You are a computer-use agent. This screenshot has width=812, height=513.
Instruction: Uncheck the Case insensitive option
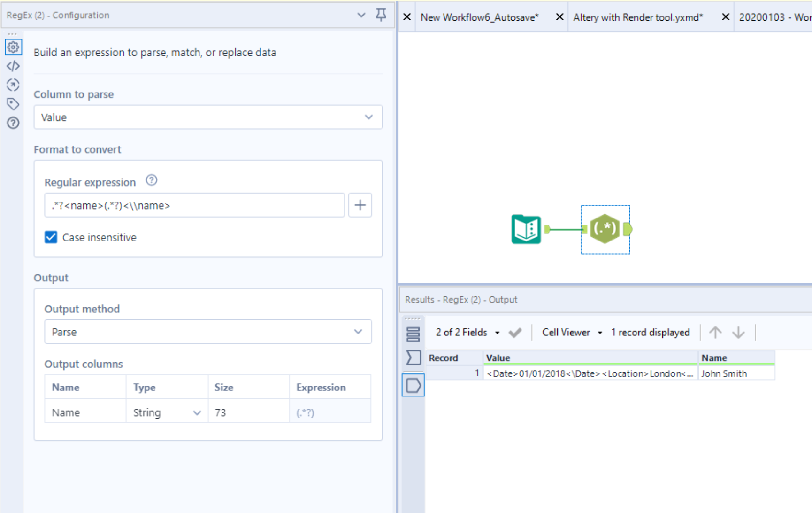51,237
